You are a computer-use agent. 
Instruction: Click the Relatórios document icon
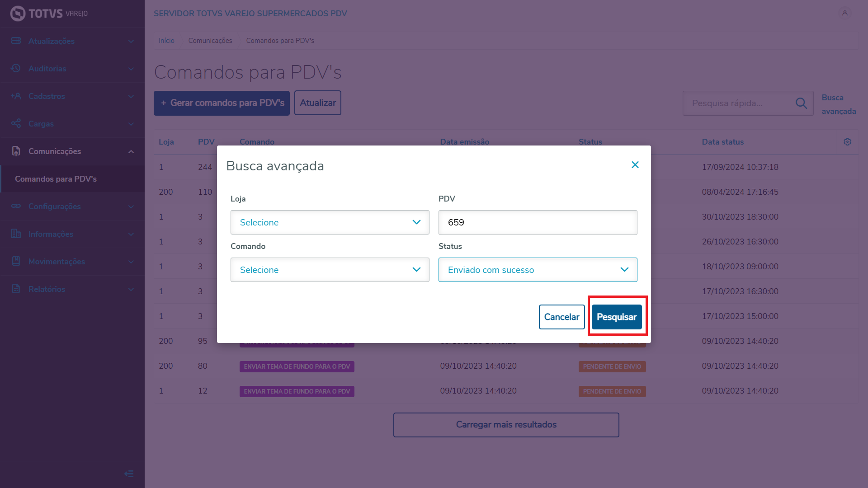16,289
